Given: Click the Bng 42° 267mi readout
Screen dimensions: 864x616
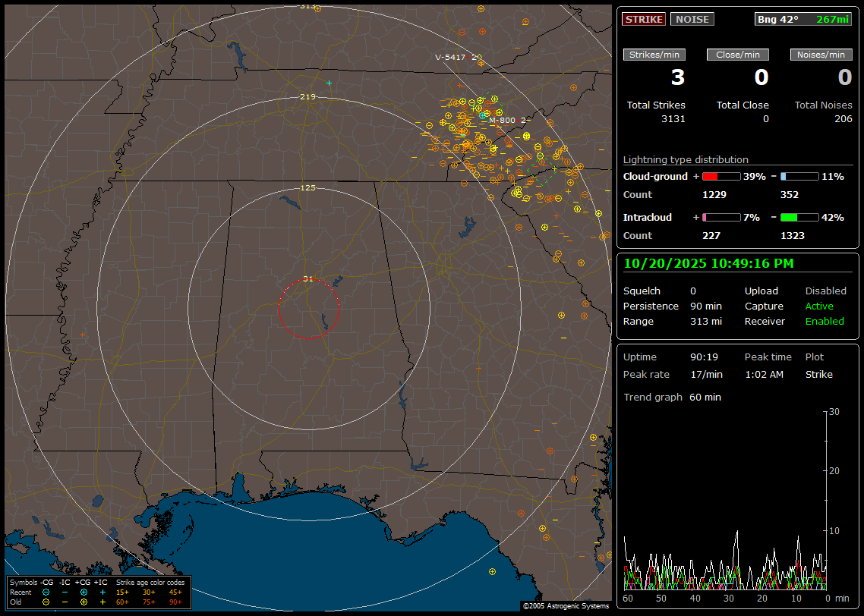Looking at the screenshot, I should pyautogui.click(x=804, y=19).
